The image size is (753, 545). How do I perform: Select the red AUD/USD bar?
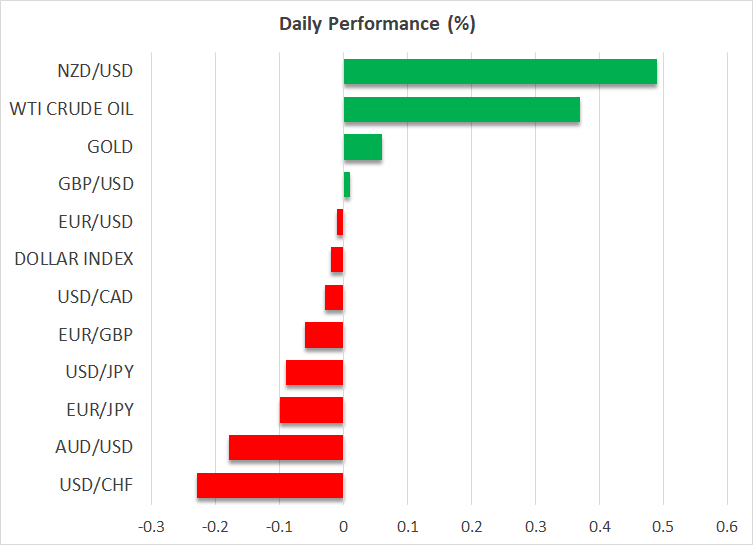click(286, 448)
